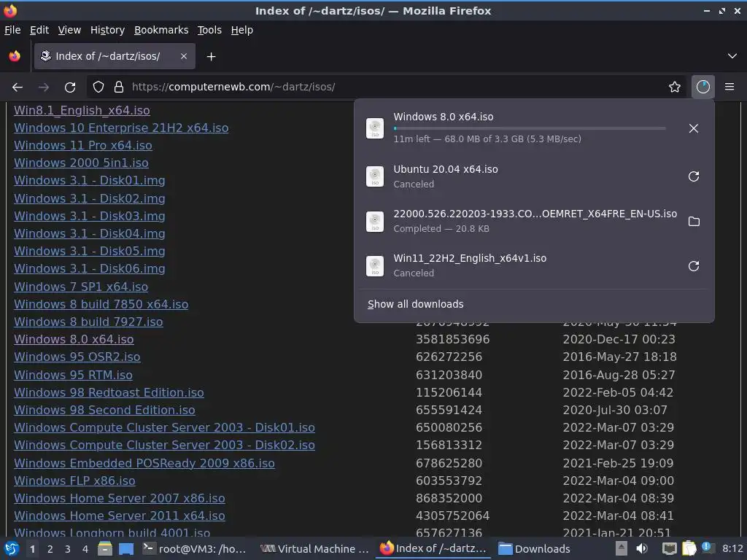This screenshot has width=747, height=560.
Task: Click the Ubuntu 20.04 x64.iso file icon
Action: tap(375, 176)
